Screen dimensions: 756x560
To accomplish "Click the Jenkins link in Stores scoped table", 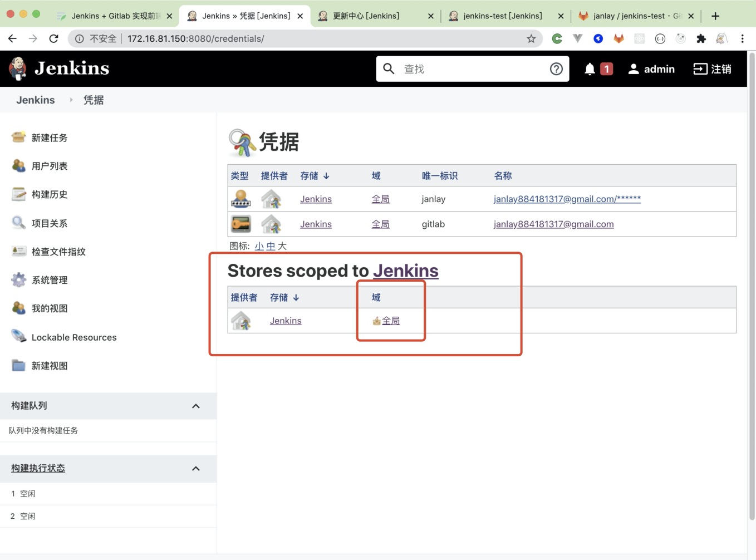I will [286, 321].
